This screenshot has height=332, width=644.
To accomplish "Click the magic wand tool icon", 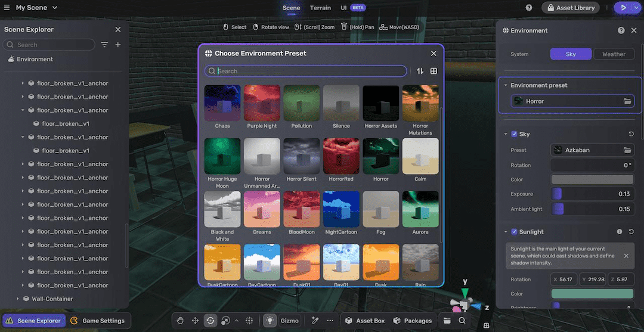I will [315, 321].
